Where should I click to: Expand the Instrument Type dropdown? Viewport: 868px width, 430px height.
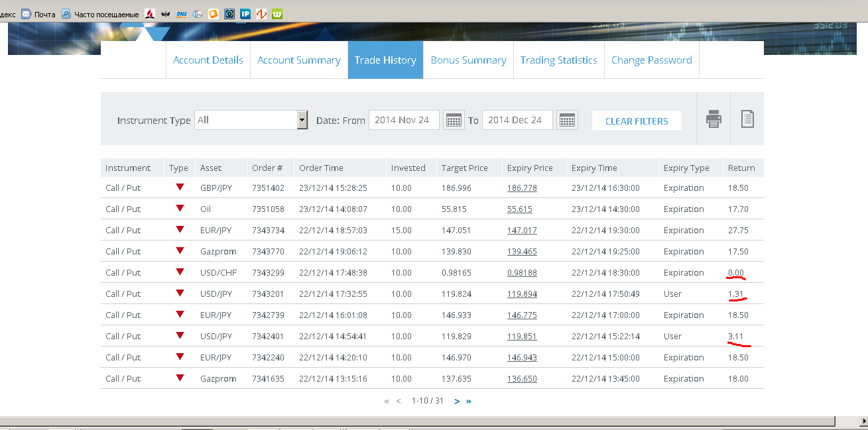302,120
